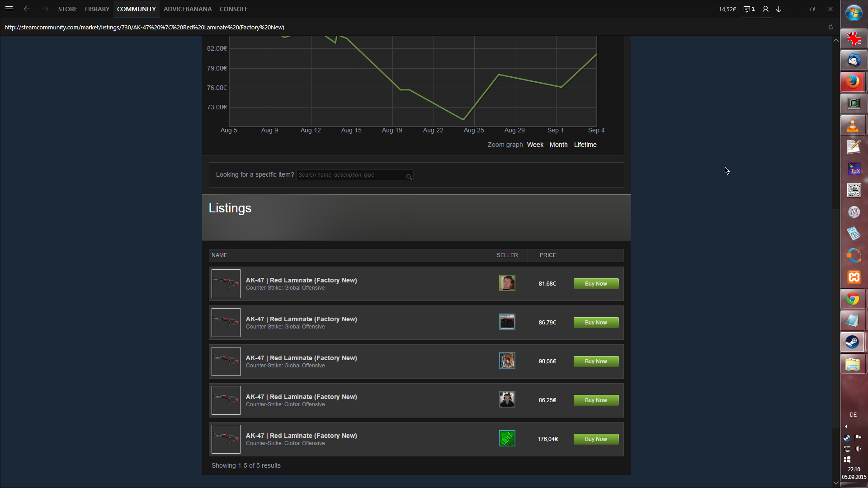Zoom graph to Month
868x488 pixels.
click(558, 145)
